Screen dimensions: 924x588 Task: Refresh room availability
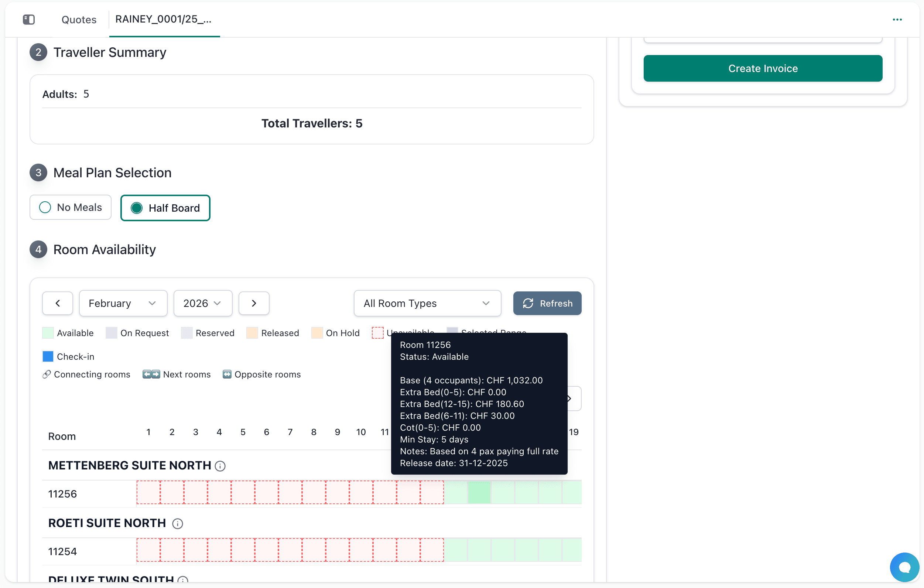pos(547,303)
